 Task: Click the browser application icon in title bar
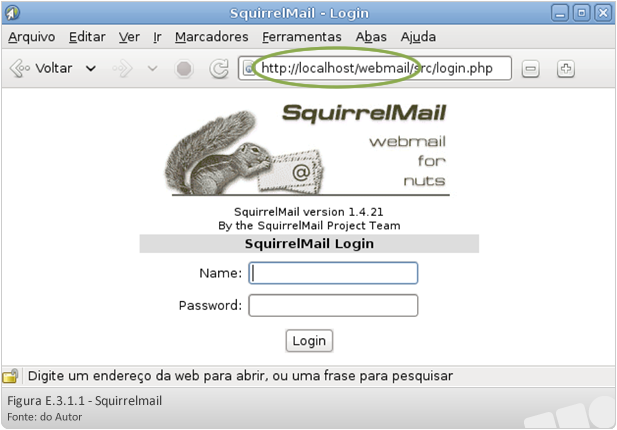(13, 13)
